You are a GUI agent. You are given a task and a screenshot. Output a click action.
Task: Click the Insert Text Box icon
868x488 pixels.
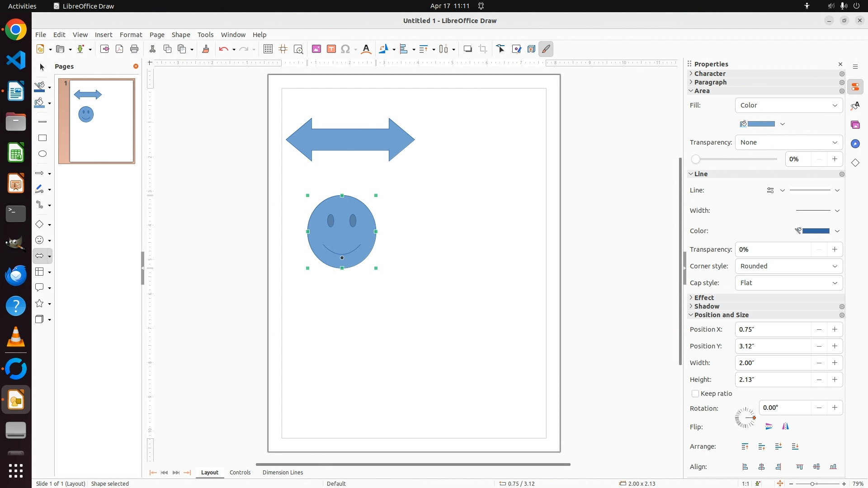(x=331, y=49)
